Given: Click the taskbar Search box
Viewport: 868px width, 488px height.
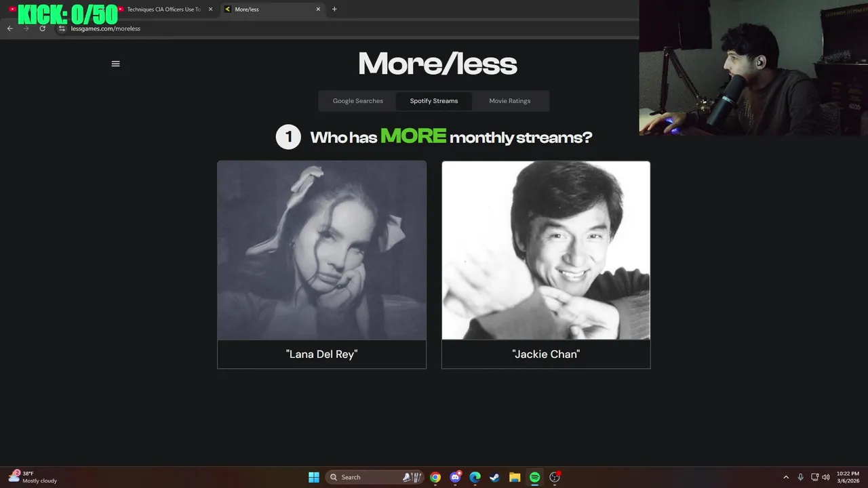Looking at the screenshot, I should [376, 477].
